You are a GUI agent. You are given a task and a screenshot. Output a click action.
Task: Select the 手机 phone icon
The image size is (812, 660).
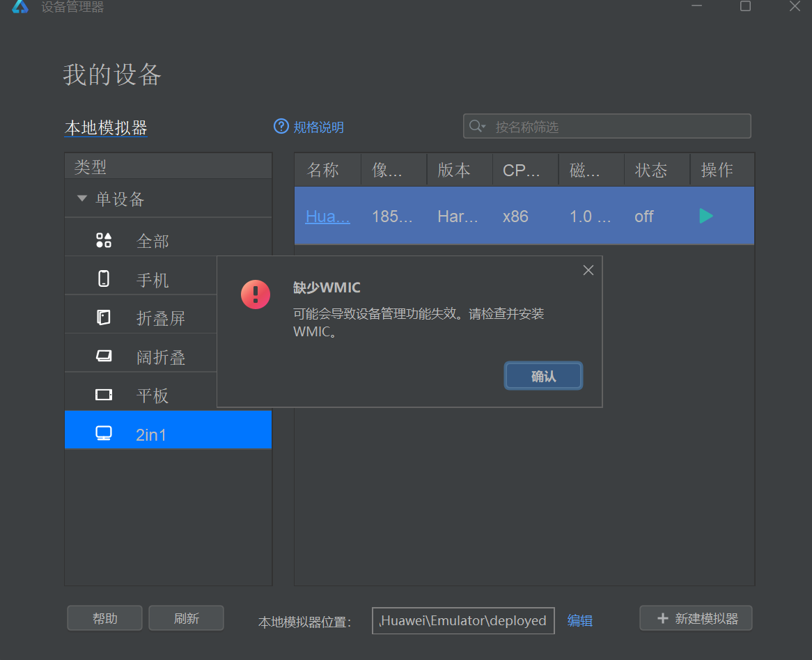(104, 278)
